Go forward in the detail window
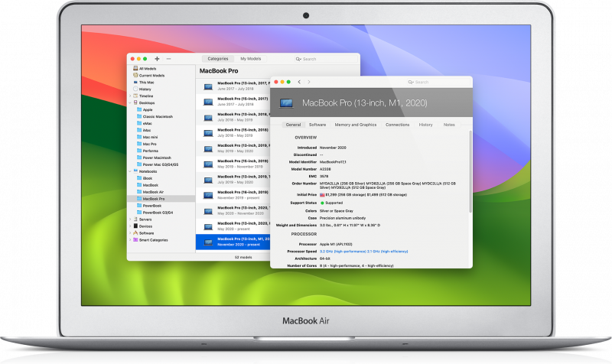 coord(309,82)
